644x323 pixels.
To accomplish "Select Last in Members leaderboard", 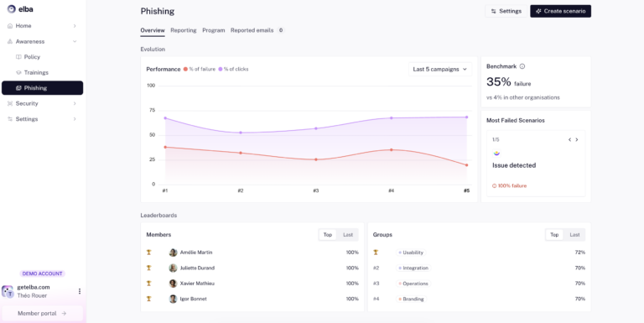I will pos(347,235).
